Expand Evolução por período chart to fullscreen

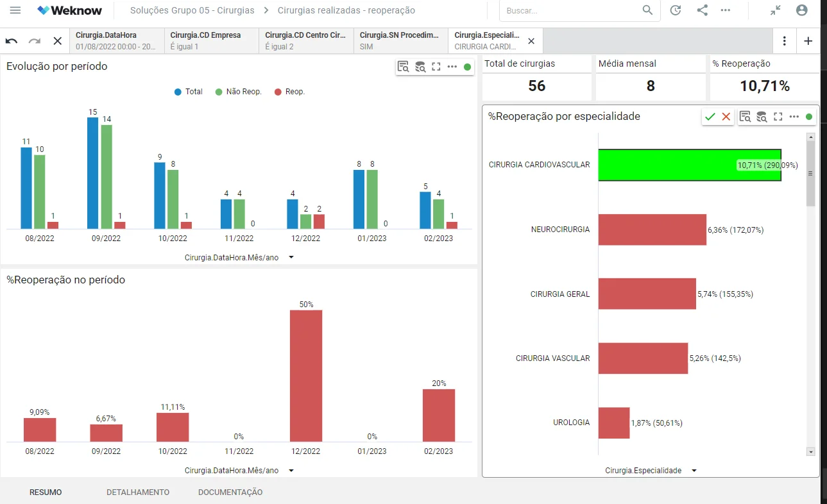coord(436,67)
